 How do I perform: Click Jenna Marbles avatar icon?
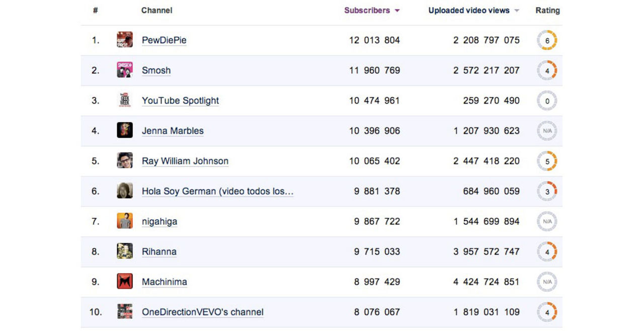click(125, 130)
